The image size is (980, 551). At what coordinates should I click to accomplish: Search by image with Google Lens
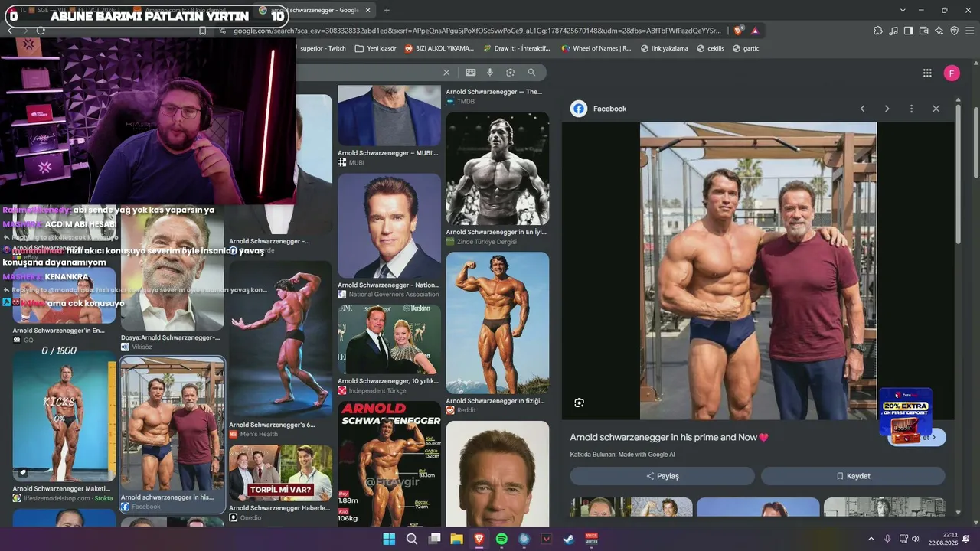coord(511,73)
